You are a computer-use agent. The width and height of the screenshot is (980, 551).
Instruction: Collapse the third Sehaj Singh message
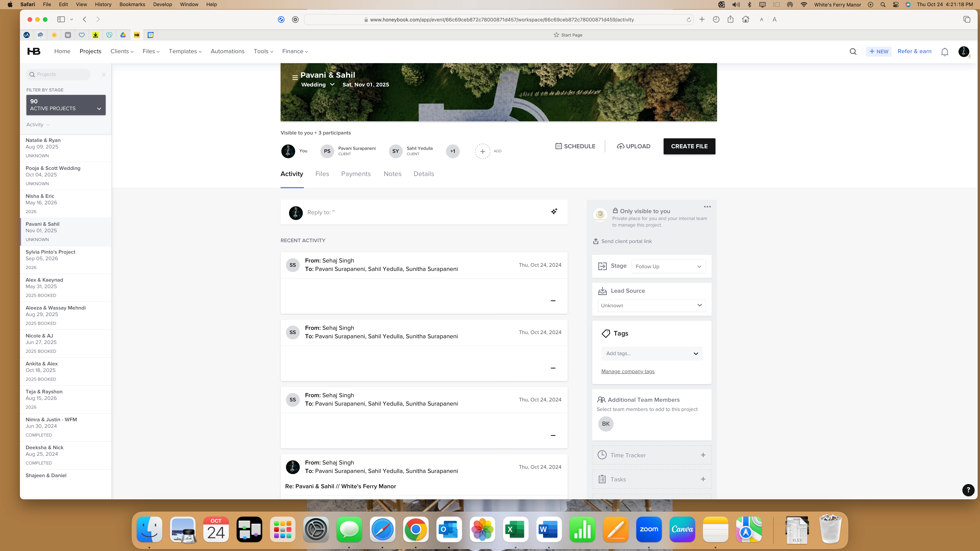553,435
